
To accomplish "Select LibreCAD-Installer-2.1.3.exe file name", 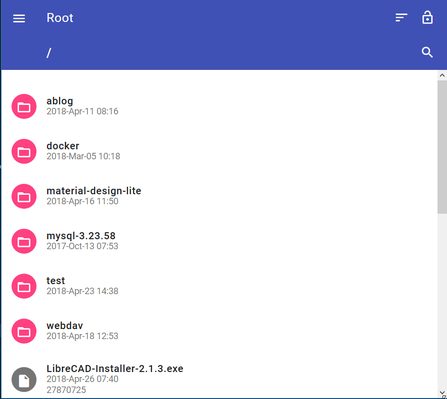I will coord(115,369).
